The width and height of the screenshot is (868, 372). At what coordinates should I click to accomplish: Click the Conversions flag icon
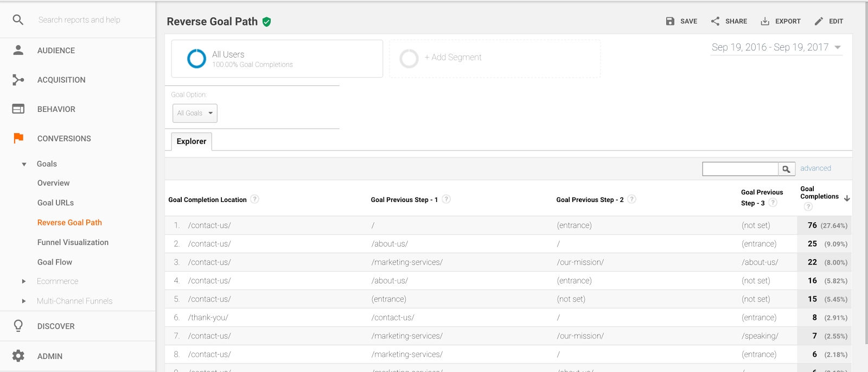18,138
